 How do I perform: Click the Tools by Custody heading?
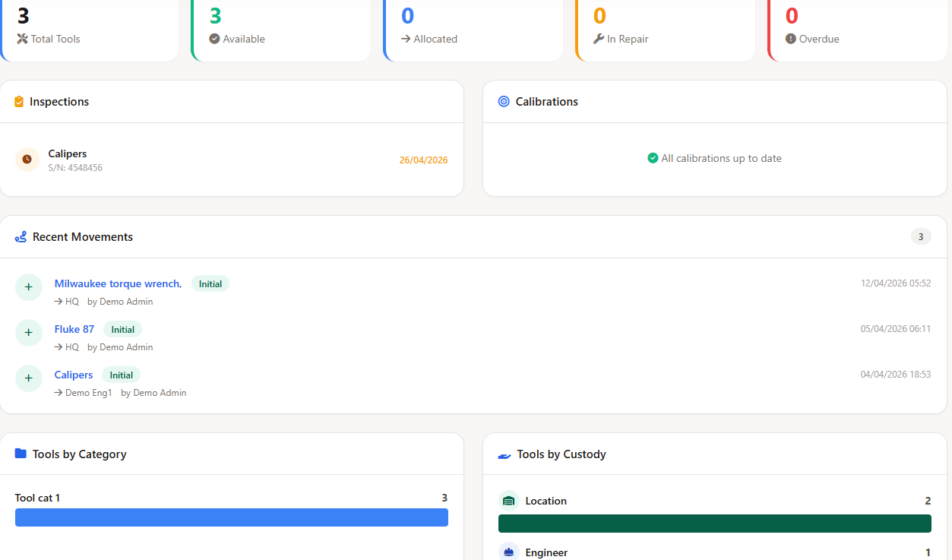click(x=561, y=454)
